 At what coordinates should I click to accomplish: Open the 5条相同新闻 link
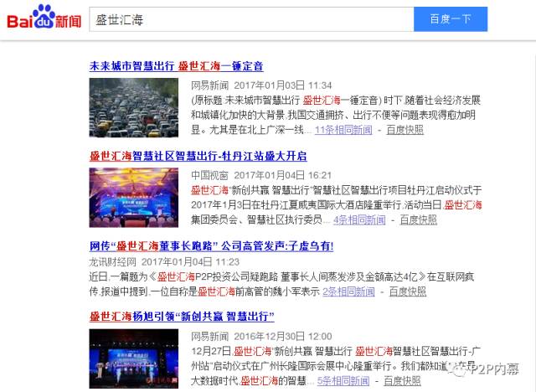point(343,381)
